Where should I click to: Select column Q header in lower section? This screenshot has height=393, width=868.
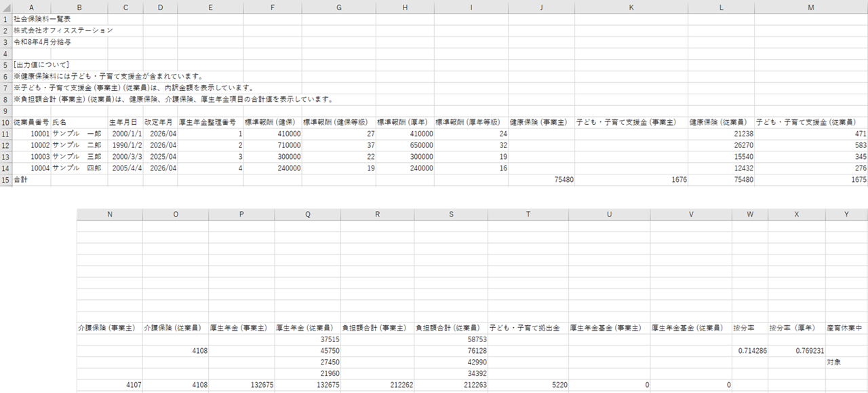click(x=308, y=214)
